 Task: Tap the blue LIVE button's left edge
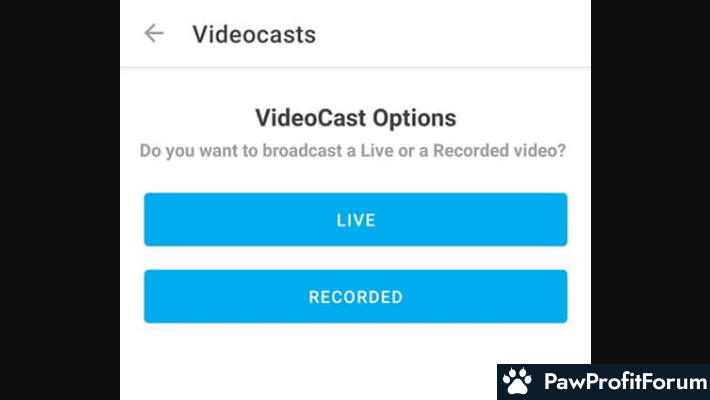click(149, 220)
